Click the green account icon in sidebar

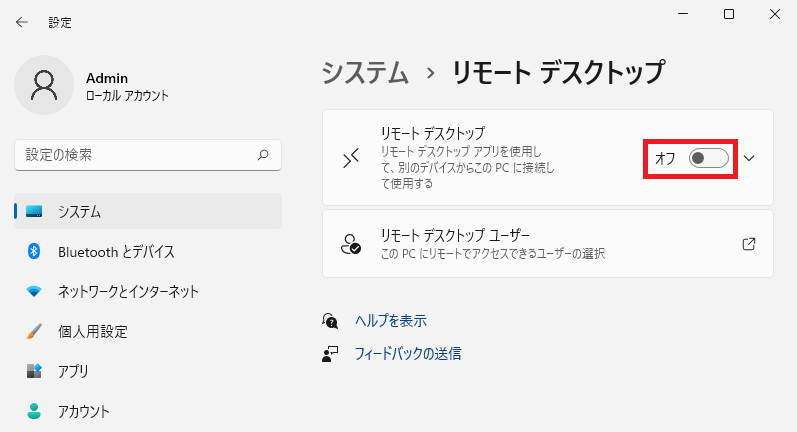pos(34,411)
